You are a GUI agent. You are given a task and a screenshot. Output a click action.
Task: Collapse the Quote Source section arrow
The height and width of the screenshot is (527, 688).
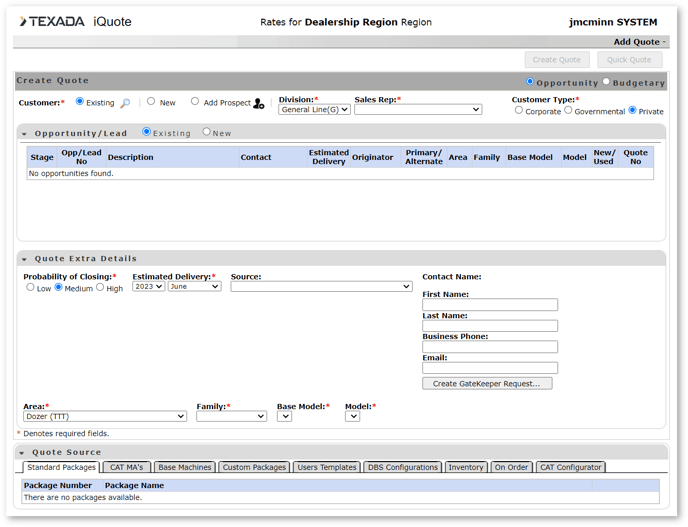click(x=25, y=453)
